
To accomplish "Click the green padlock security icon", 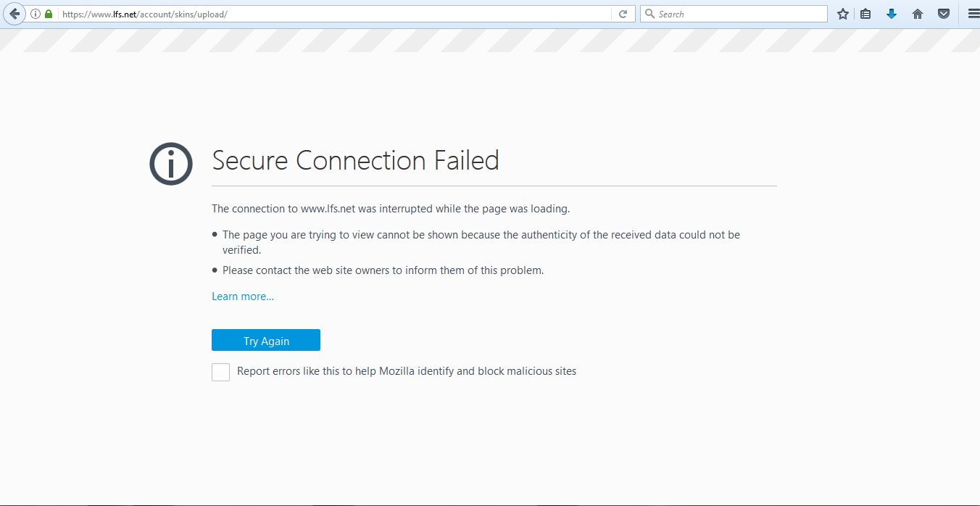I will pos(49,14).
